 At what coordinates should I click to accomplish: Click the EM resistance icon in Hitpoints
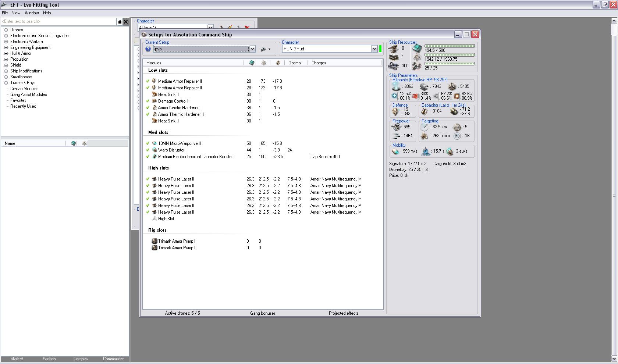394,96
